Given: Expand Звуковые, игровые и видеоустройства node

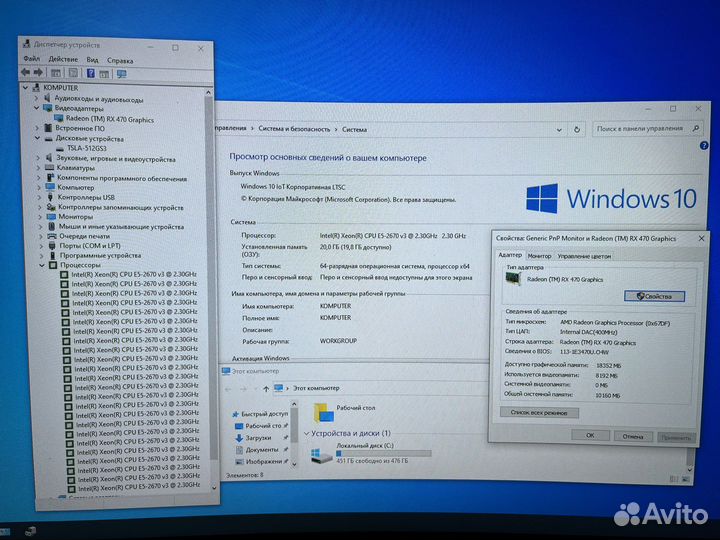Looking at the screenshot, I should tap(38, 158).
